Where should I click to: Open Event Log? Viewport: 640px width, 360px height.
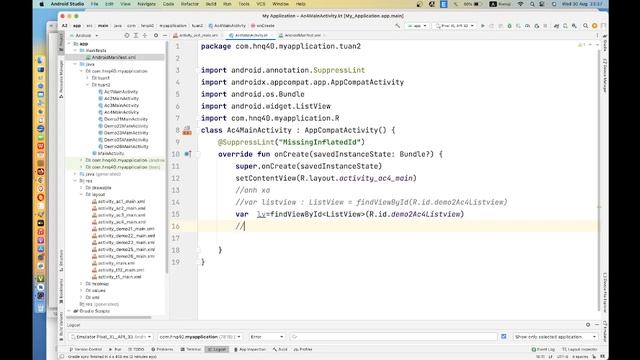click(x=543, y=349)
